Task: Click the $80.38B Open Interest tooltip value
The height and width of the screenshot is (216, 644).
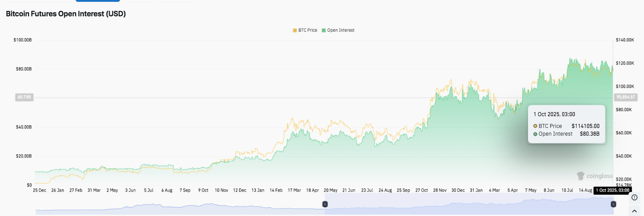Action: tap(590, 134)
